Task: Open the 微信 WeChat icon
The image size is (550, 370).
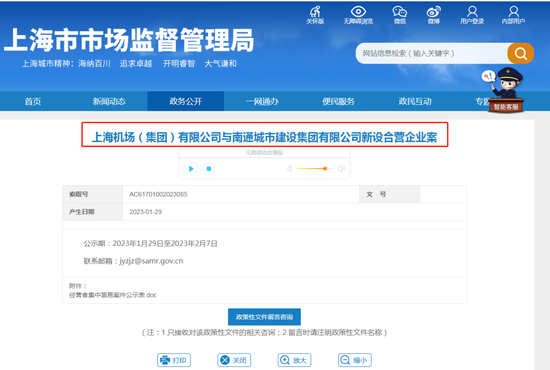Action: (400, 15)
